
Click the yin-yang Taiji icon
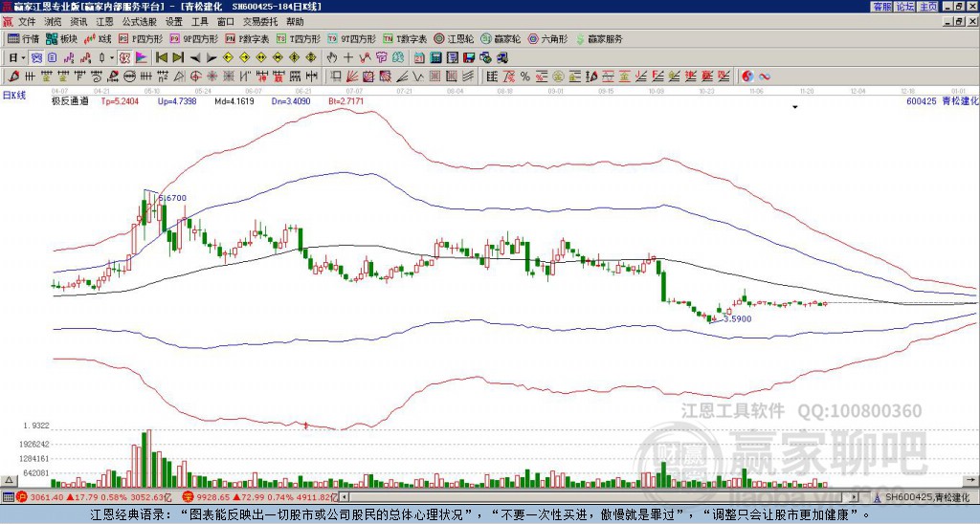(747, 76)
